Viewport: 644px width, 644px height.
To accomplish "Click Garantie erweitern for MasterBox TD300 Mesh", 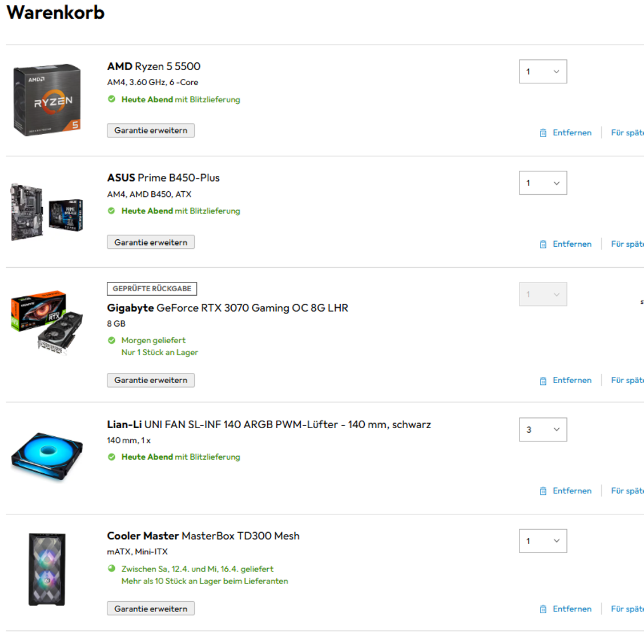I will [x=151, y=609].
